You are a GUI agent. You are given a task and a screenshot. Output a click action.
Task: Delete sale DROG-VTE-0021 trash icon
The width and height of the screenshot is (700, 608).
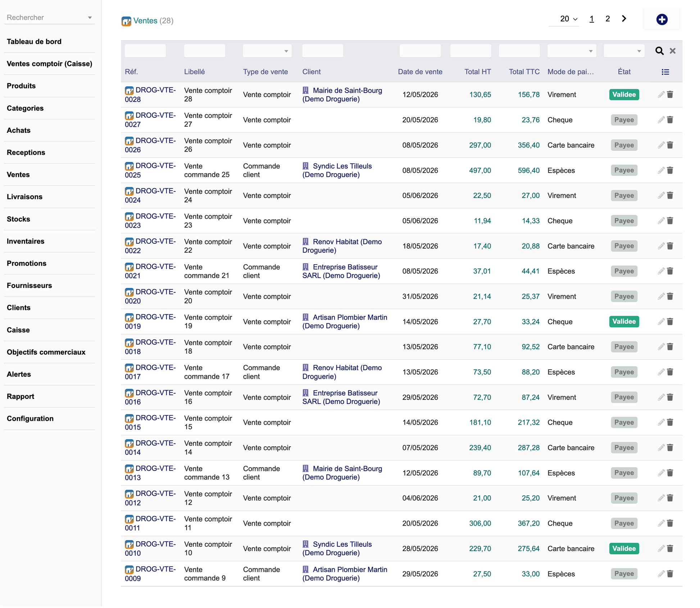pyautogui.click(x=670, y=271)
